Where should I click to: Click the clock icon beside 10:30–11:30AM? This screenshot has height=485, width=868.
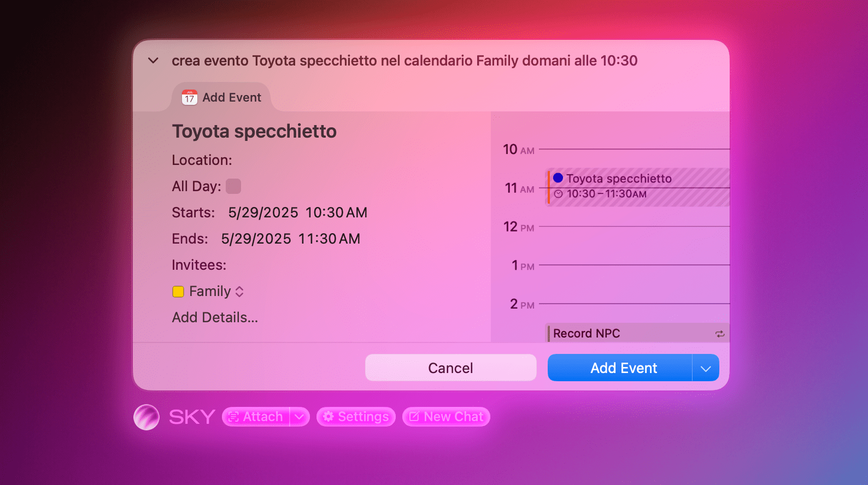558,194
